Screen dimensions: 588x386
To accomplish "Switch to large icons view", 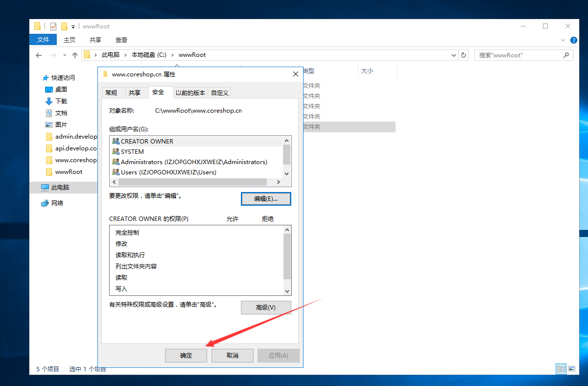I will 572,369.
